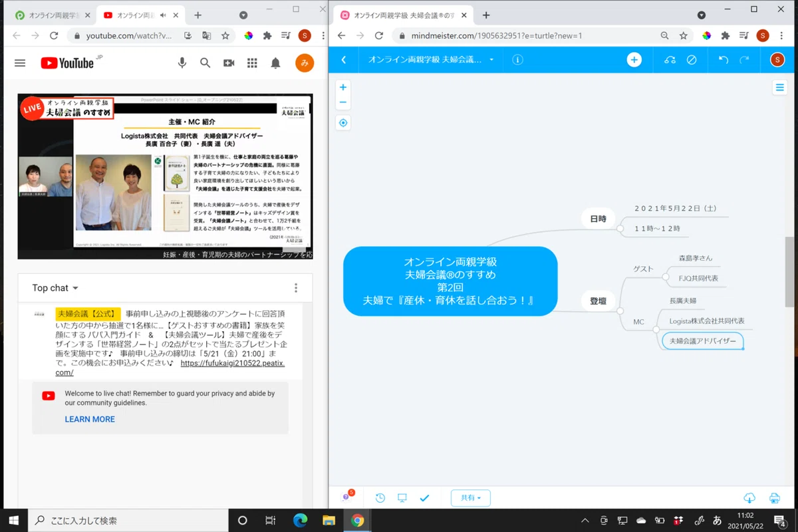This screenshot has height=532, width=798.
Task: Export the map with cloud download icon
Action: (749, 497)
